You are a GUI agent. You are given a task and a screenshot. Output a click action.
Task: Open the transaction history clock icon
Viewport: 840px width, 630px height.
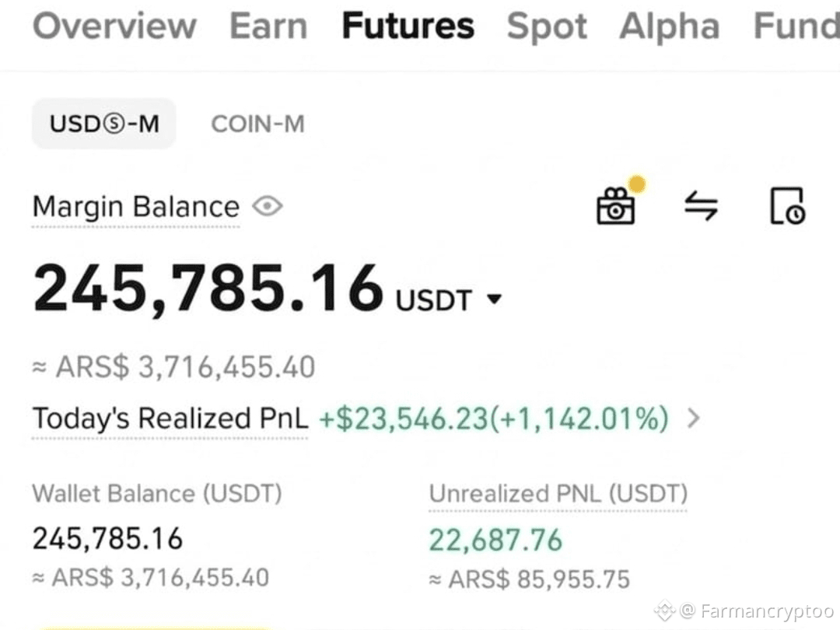[787, 205]
